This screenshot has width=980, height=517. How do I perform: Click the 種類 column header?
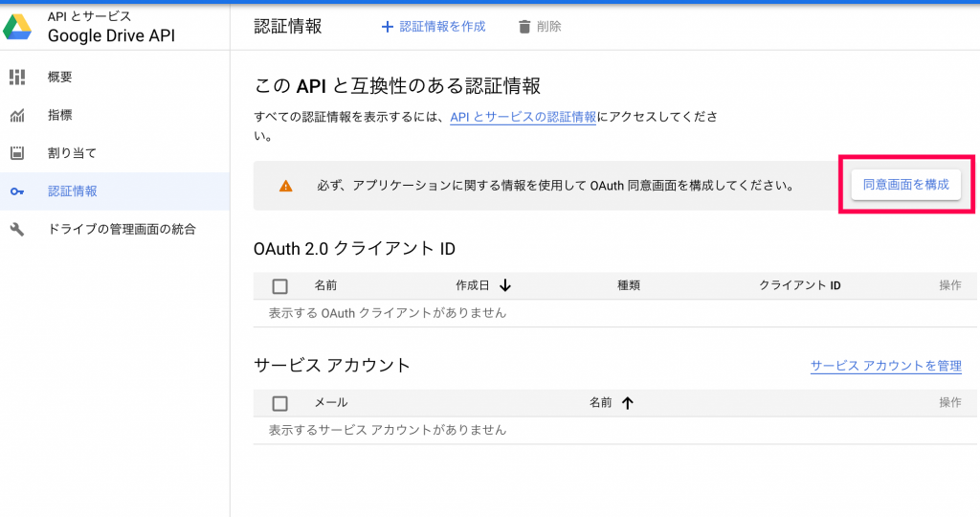click(x=629, y=285)
